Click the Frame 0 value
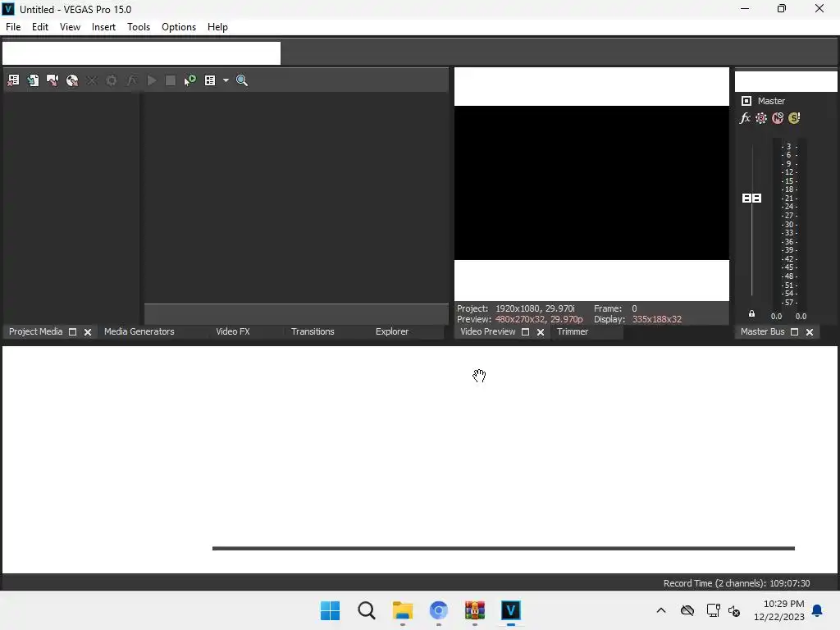Screen dimensions: 840x630 point(634,308)
